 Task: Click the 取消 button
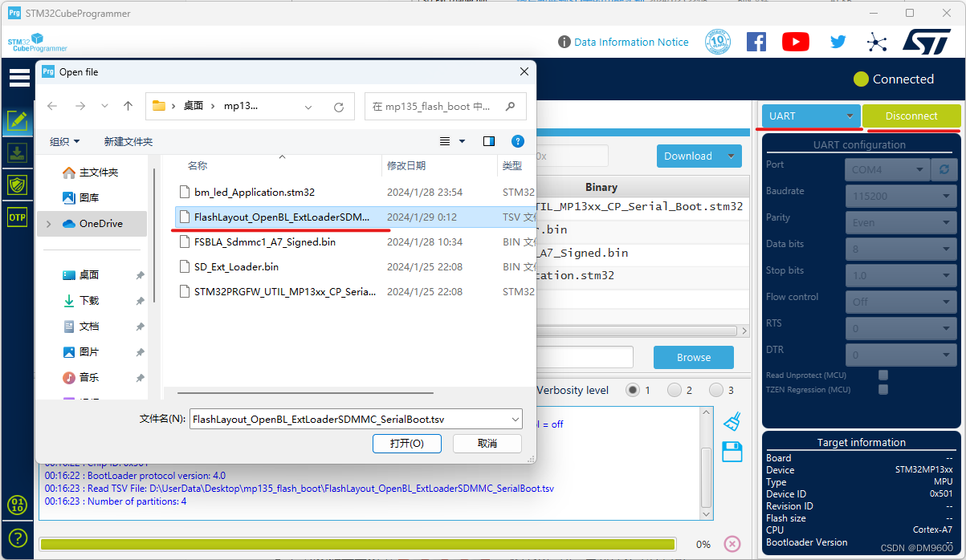click(x=487, y=444)
